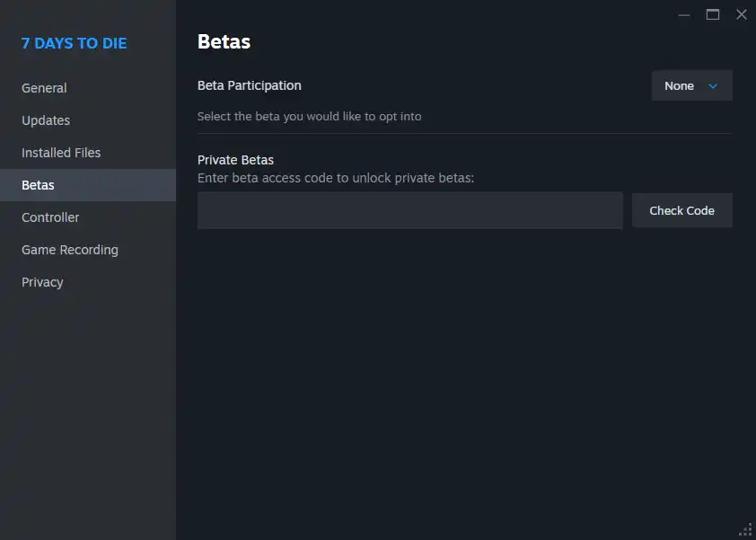Click the Beta Participation label
The image size is (756, 540).
(250, 85)
